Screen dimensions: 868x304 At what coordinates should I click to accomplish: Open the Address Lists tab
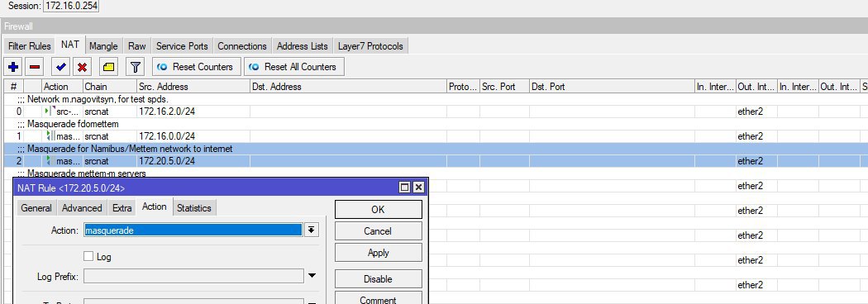click(x=303, y=46)
